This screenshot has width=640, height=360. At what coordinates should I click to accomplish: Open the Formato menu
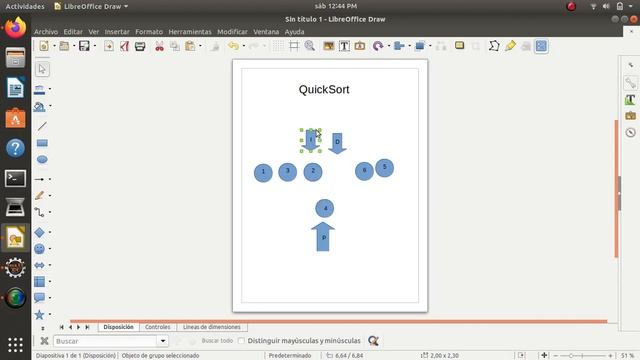(x=149, y=32)
